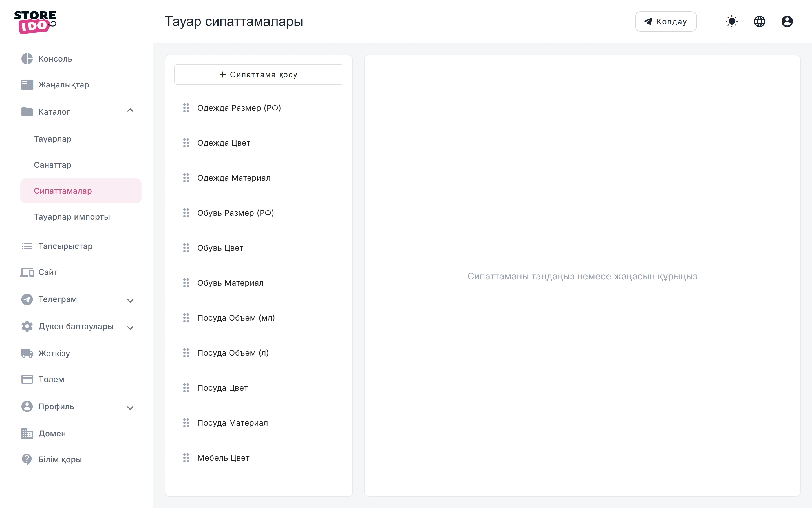The image size is (812, 508).
Task: Click the Төлем card icon
Action: coord(27,379)
